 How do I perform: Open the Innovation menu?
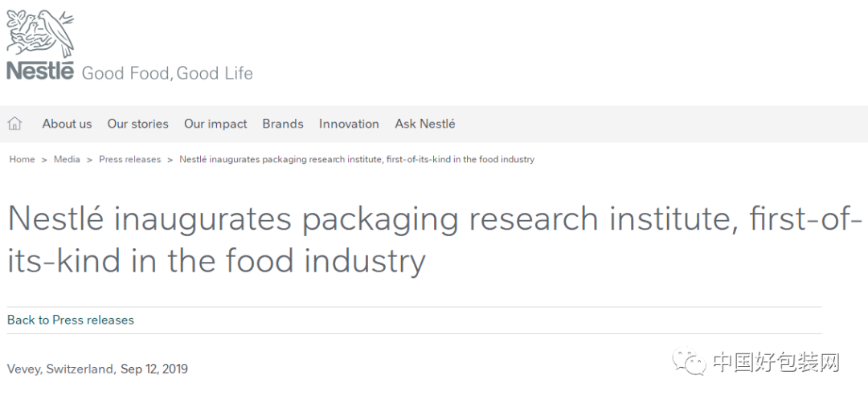point(349,124)
